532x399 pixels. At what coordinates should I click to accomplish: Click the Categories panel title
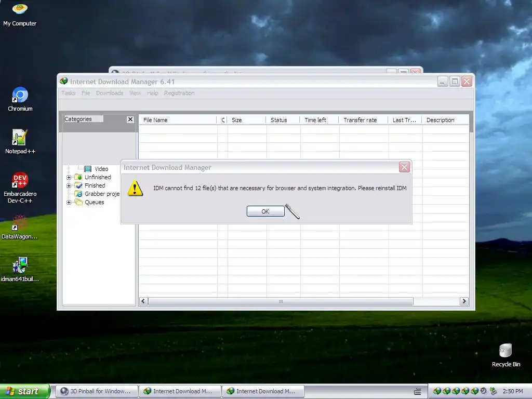point(78,119)
